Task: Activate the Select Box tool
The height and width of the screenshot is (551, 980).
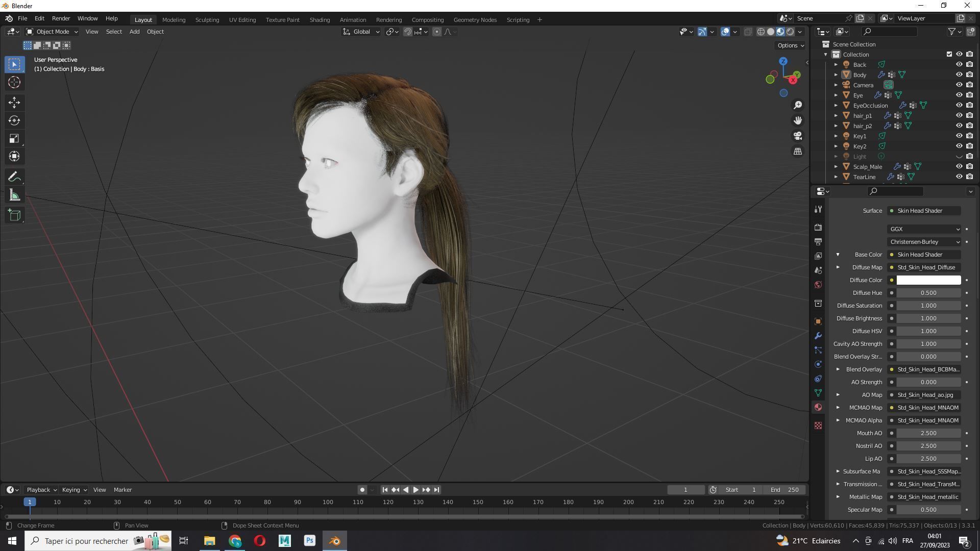Action: (x=14, y=64)
